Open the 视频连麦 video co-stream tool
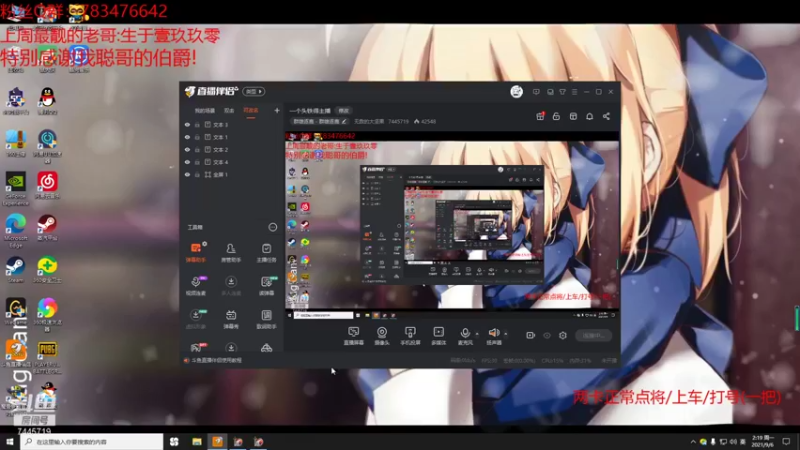 tap(195, 286)
